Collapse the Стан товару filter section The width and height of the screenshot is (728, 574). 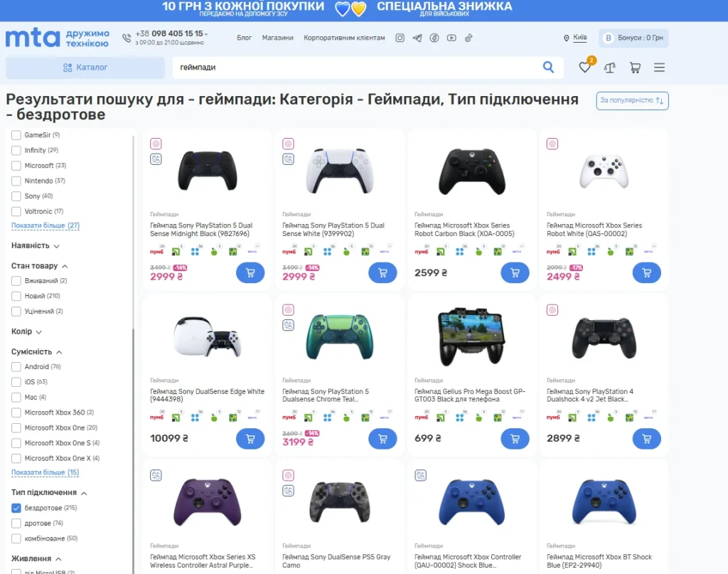click(40, 266)
